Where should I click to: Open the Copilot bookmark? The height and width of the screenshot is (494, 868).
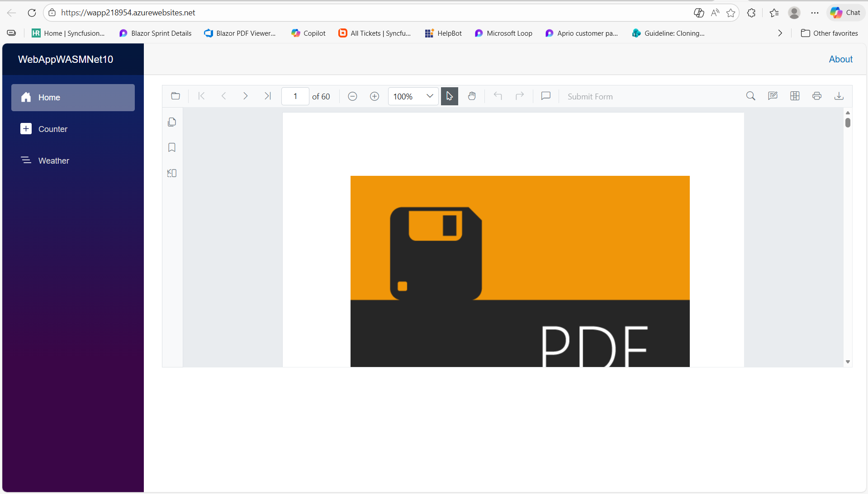click(308, 33)
